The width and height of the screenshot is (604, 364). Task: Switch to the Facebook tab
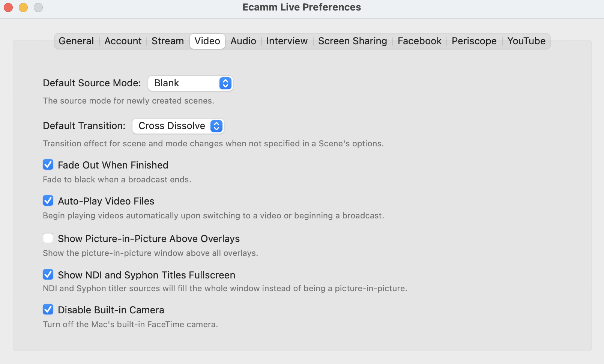click(419, 41)
